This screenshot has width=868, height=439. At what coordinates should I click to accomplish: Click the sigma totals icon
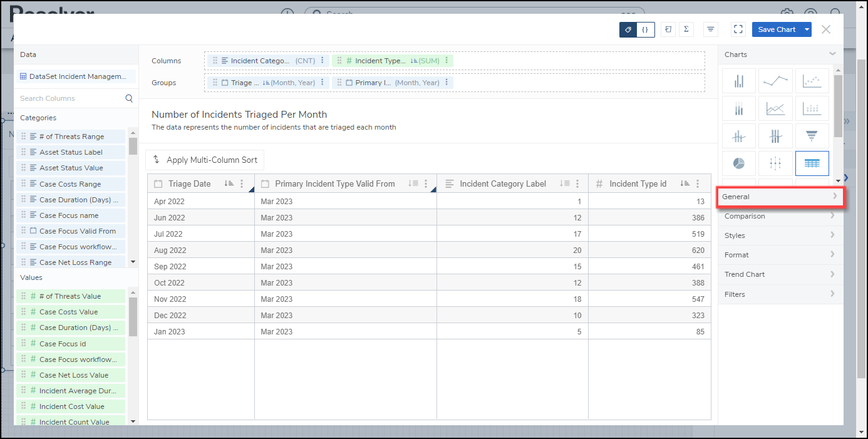[686, 29]
